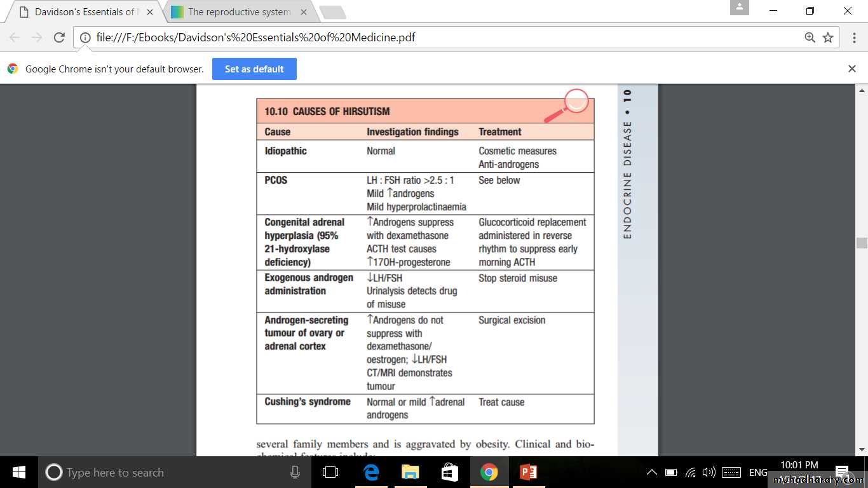Viewport: 868px width, 488px height.
Task: Click the vertical scrollbar thumb
Action: [x=862, y=243]
